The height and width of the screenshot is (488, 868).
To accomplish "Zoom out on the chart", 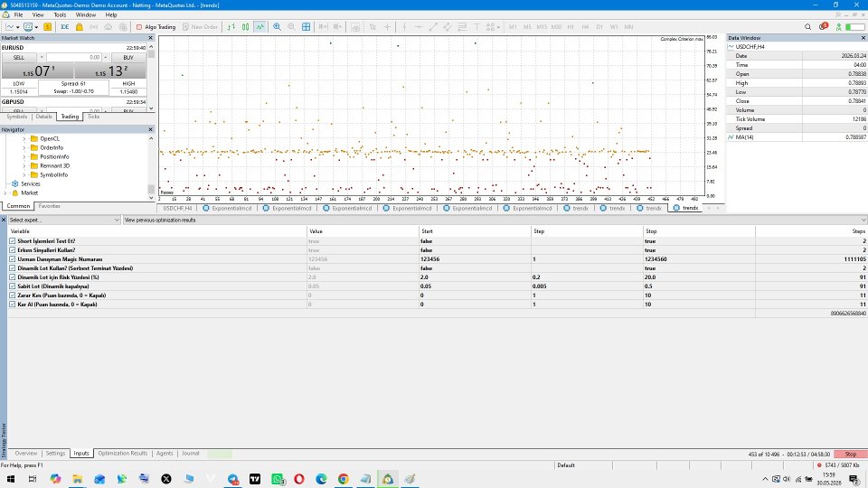I will [x=291, y=26].
